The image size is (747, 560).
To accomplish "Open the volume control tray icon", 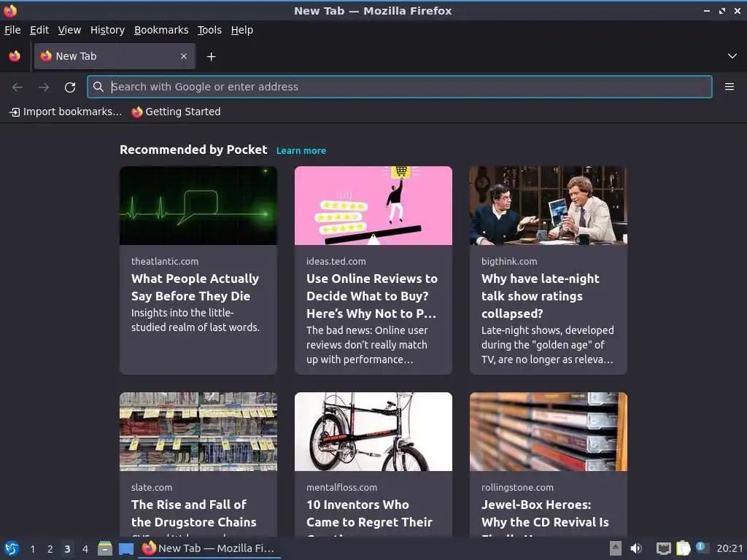I will coord(636,548).
